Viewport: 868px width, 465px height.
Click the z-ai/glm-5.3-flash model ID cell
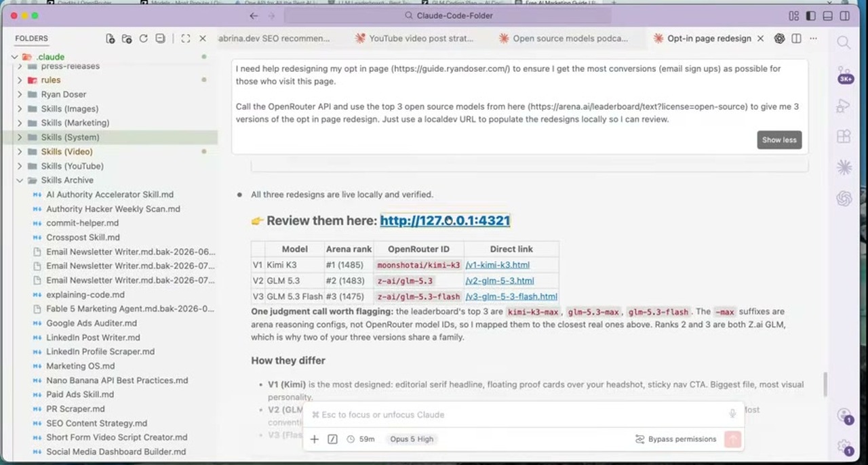418,296
